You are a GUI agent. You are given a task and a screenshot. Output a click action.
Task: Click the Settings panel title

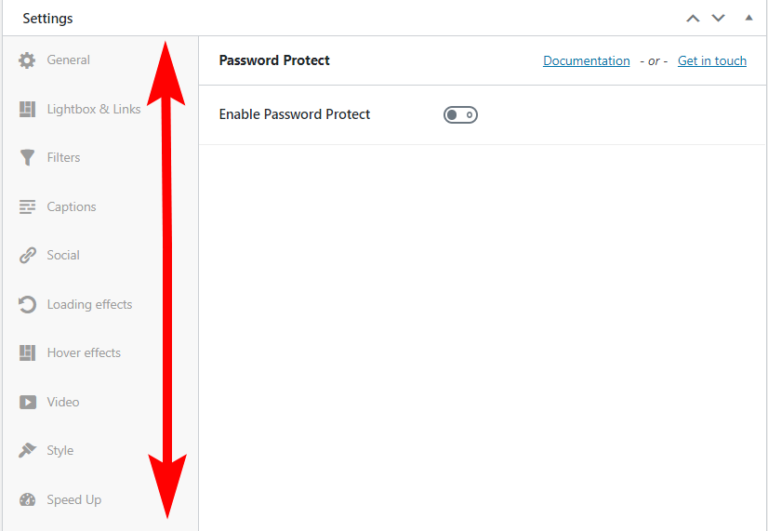point(48,19)
